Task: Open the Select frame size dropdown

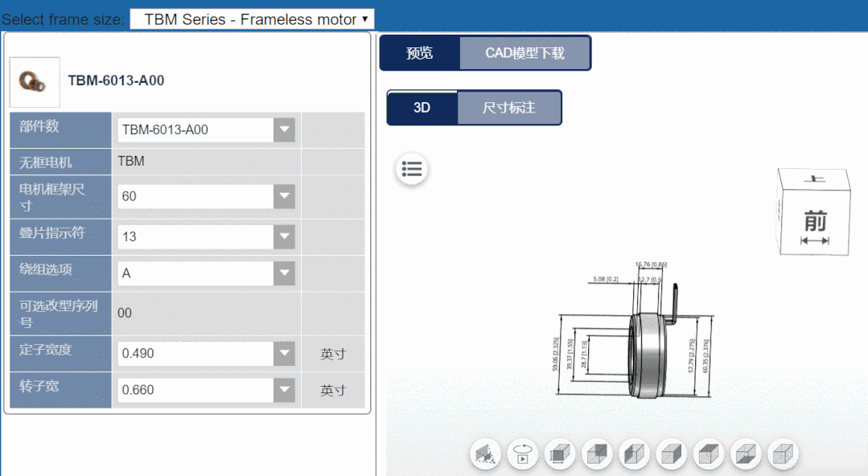Action: click(x=252, y=19)
